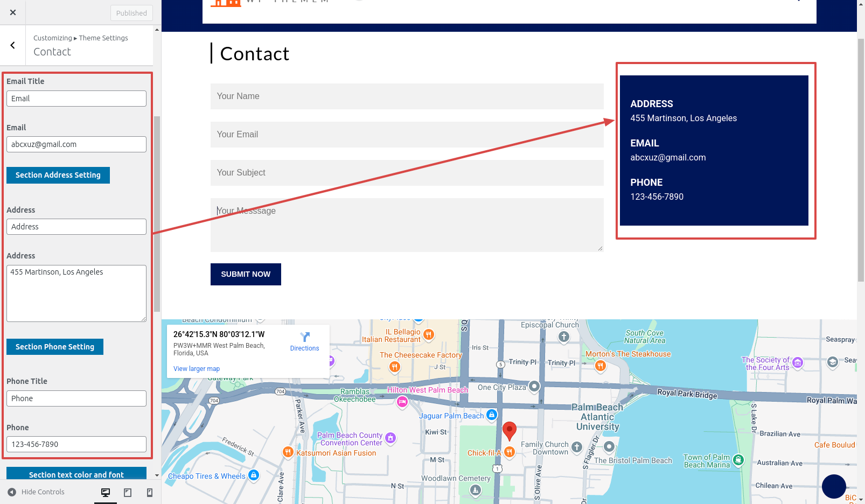Click IL Bellagio restaurant marker
Image resolution: width=865 pixels, height=504 pixels.
coord(429,335)
